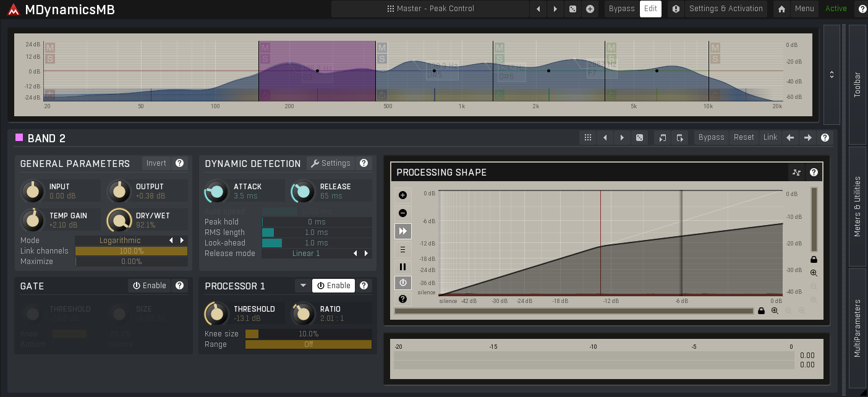This screenshot has width=868, height=397.
Task: Mute band 1 using its M button
Action: (50, 48)
